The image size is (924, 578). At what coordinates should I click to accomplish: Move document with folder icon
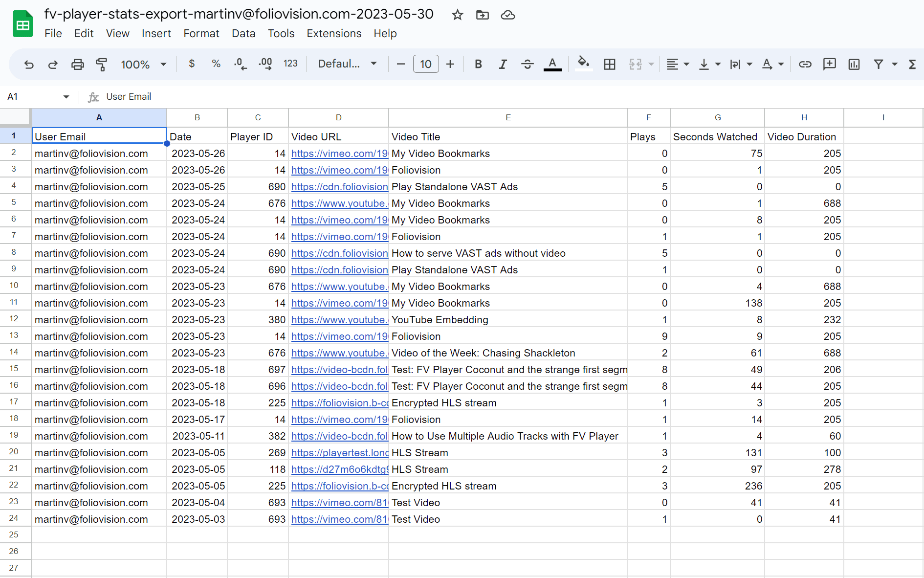(x=483, y=15)
